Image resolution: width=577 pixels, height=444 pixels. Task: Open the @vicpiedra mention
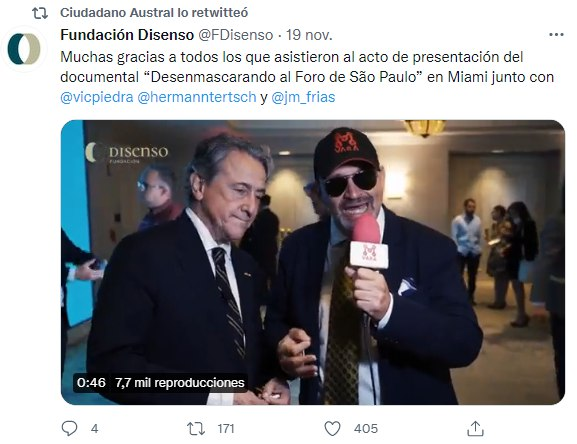coord(97,97)
